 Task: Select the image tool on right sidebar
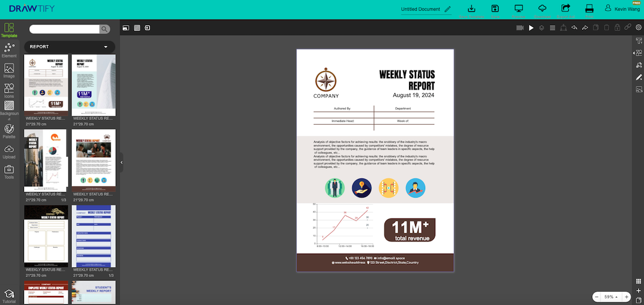pyautogui.click(x=639, y=89)
